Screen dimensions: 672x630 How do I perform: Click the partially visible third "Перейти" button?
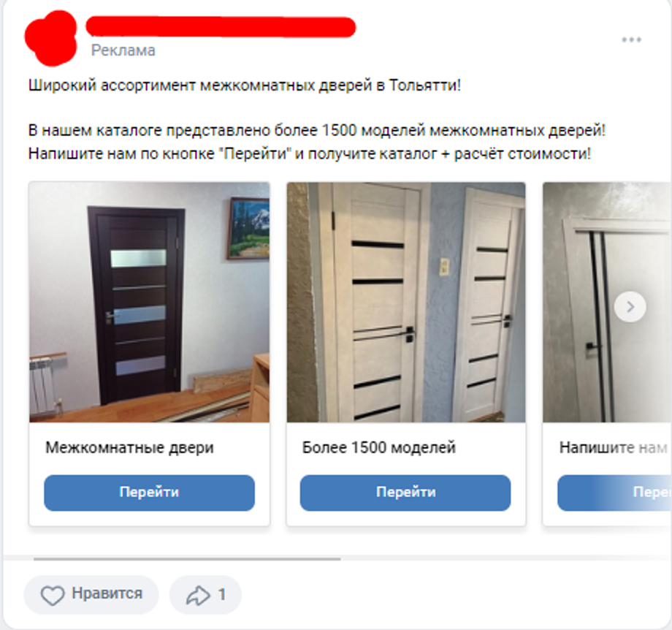point(614,493)
